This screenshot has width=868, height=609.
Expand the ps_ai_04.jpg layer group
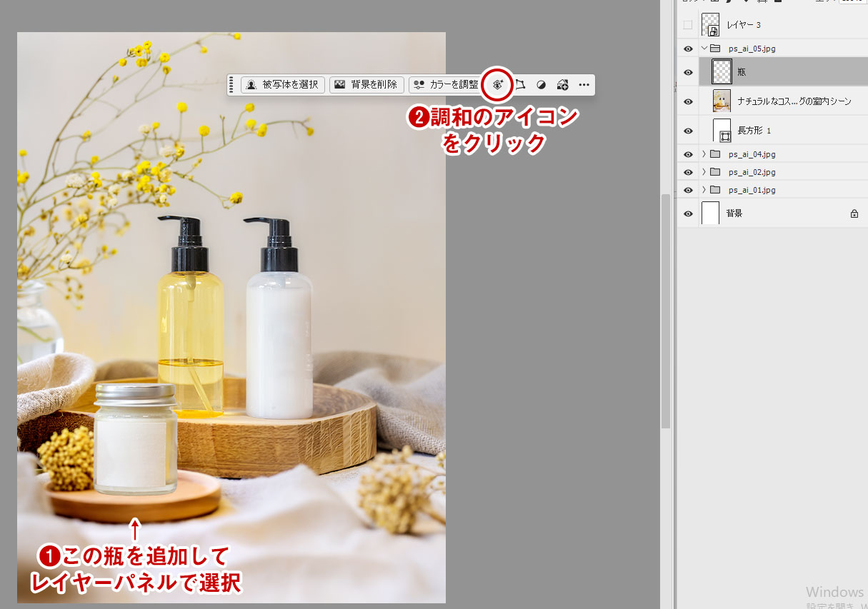pyautogui.click(x=704, y=154)
